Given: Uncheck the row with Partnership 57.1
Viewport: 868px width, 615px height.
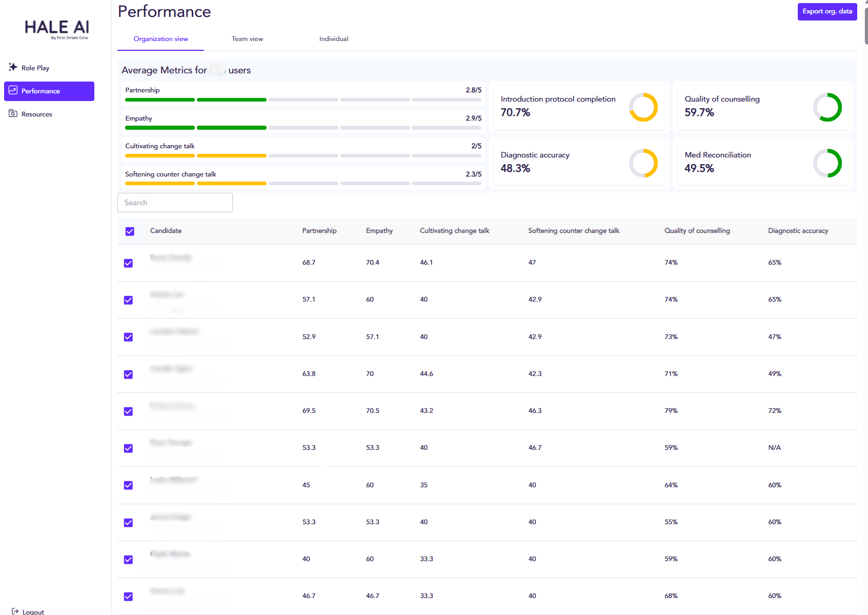Looking at the screenshot, I should [x=128, y=300].
